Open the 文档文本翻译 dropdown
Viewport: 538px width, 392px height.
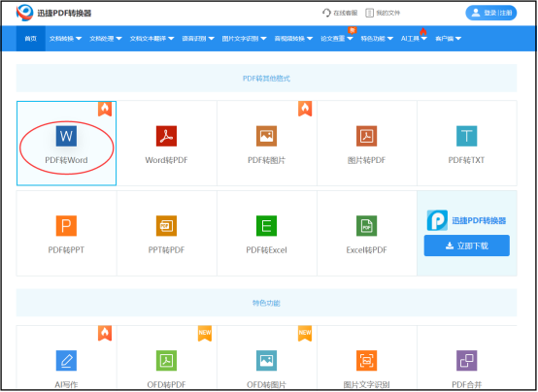(x=151, y=39)
